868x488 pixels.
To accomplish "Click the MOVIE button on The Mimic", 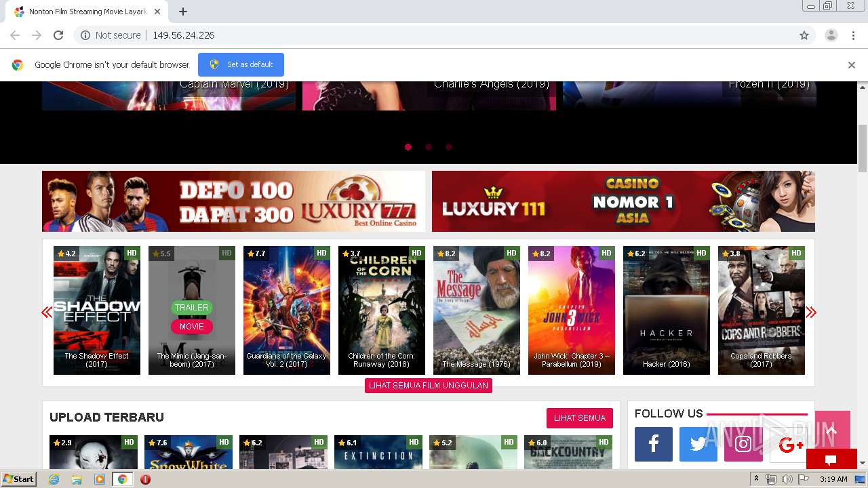I will coord(192,327).
